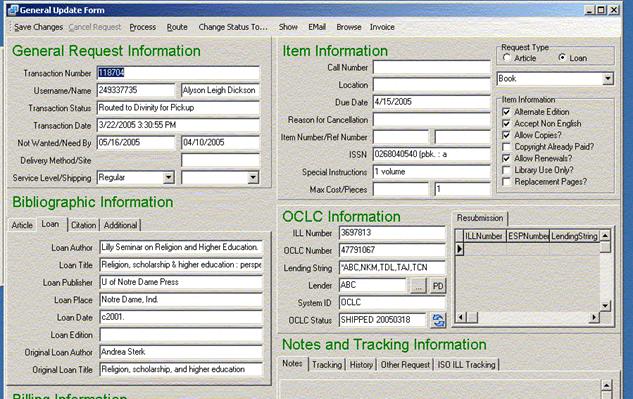The width and height of the screenshot is (633, 399).
Task: Click the Loan Author field
Action: click(x=181, y=247)
